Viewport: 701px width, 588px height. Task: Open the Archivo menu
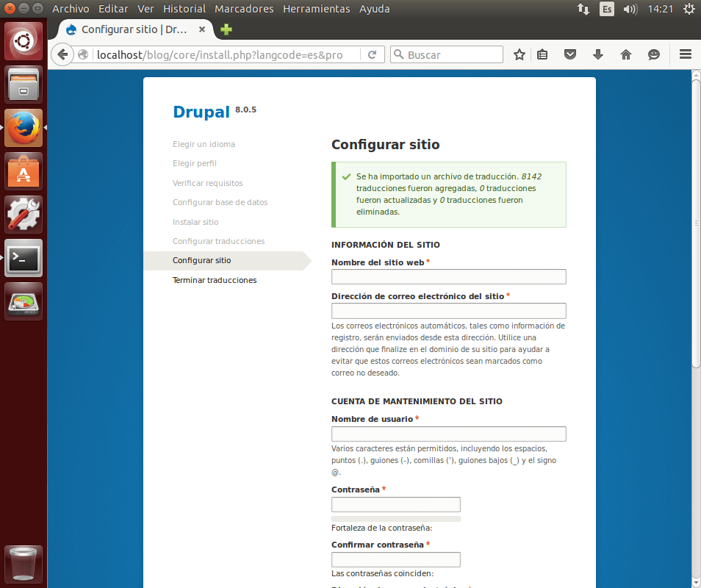(x=71, y=9)
